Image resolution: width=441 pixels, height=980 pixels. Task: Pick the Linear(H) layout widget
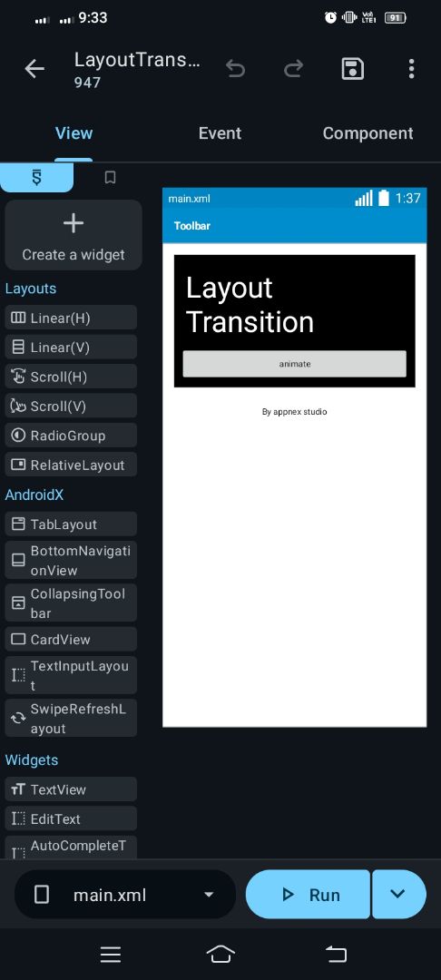point(71,318)
